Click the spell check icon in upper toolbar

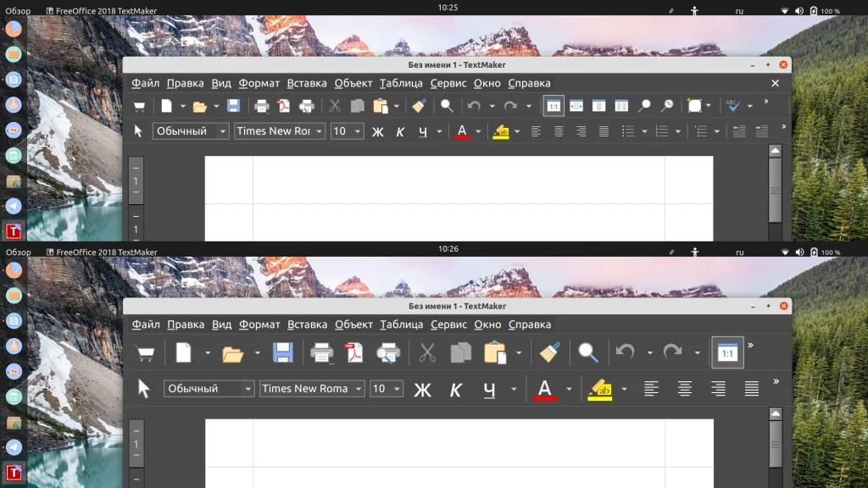pos(733,105)
